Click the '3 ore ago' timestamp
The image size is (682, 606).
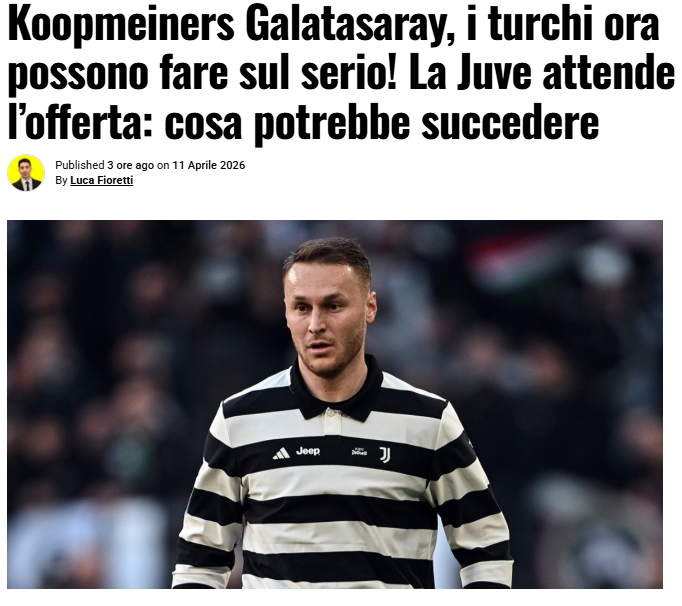pos(130,165)
